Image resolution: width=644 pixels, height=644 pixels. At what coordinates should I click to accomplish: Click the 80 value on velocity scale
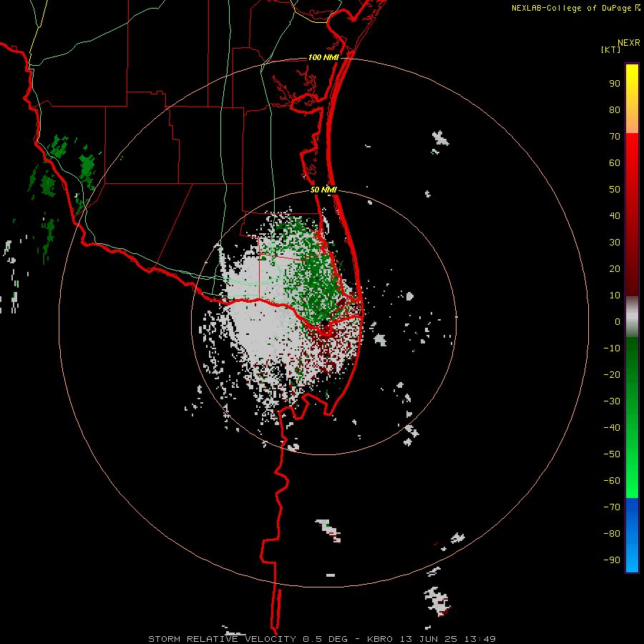point(615,109)
